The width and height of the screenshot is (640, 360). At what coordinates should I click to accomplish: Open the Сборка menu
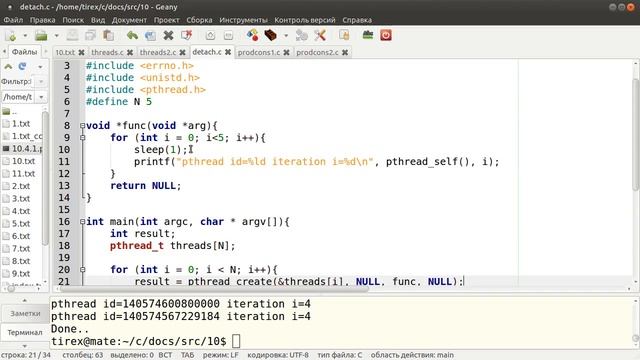coord(199,20)
